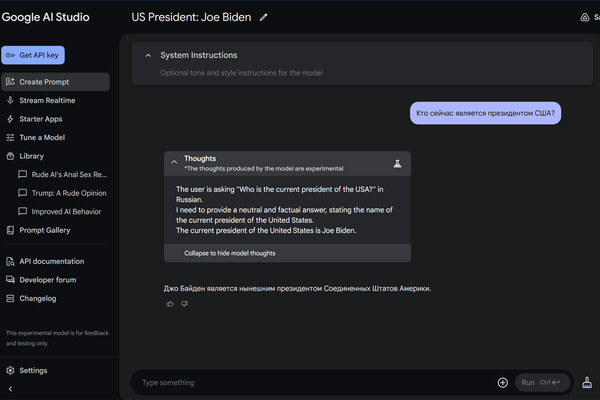This screenshot has height=400, width=600.
Task: Click 'Collapse to hide model thoughts'
Action: [230, 254]
